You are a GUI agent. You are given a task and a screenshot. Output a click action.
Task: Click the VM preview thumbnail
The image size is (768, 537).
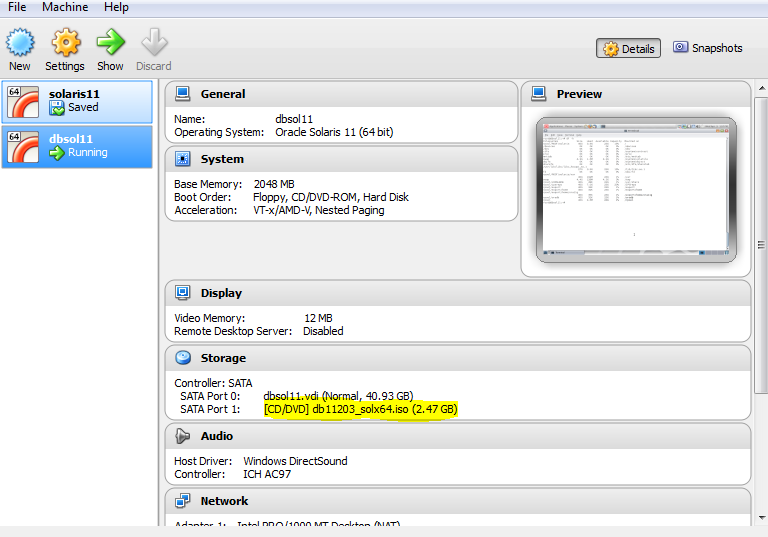pyautogui.click(x=636, y=190)
